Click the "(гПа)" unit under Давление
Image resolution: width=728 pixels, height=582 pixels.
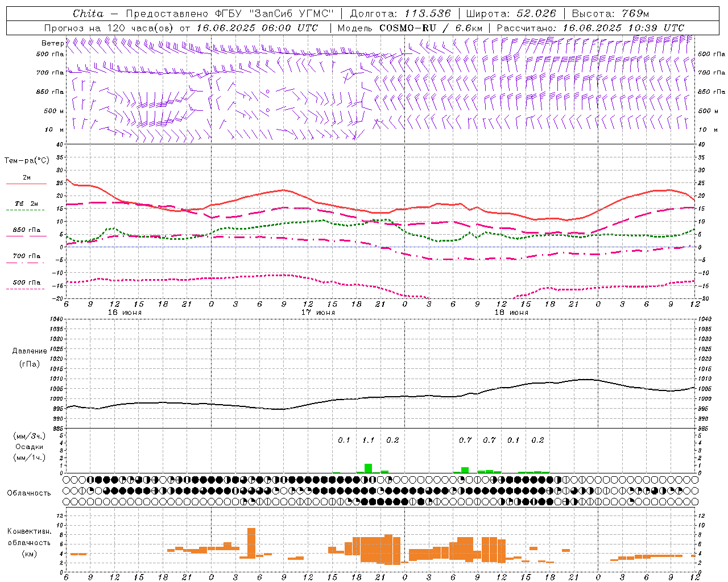pyautogui.click(x=30, y=364)
